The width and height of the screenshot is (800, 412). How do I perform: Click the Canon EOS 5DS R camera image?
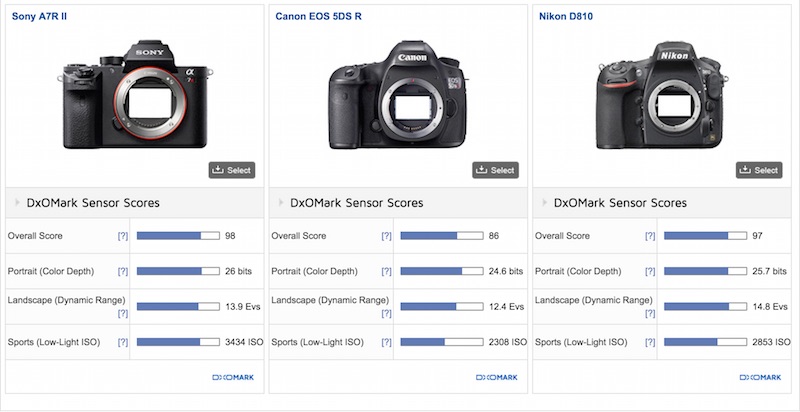[398, 95]
